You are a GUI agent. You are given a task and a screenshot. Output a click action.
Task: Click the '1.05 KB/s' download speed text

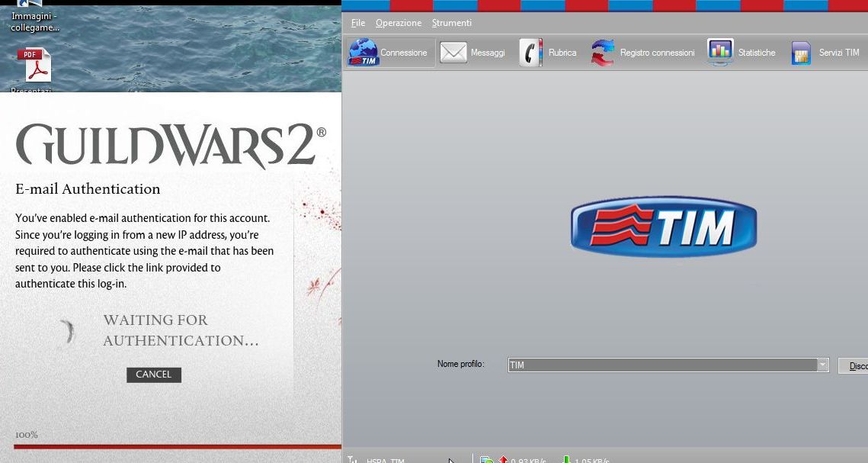[x=592, y=460]
